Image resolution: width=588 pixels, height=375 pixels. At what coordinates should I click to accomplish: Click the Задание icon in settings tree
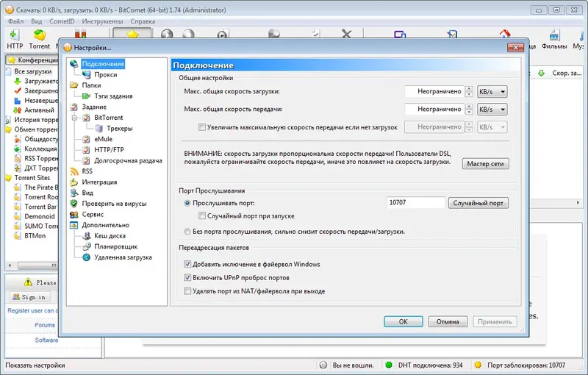[x=74, y=107]
